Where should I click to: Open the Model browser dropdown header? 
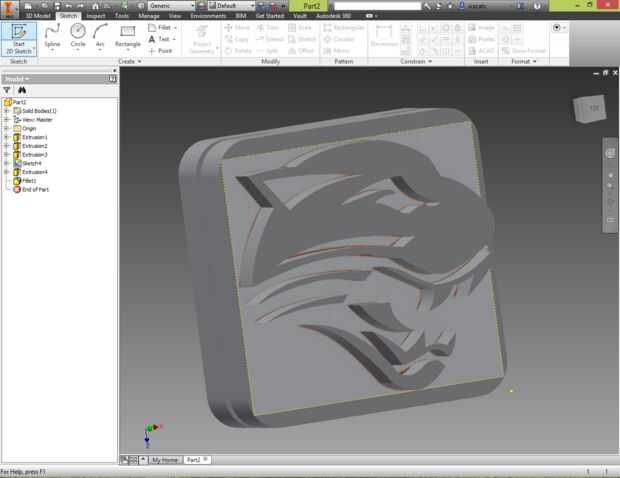(x=16, y=79)
